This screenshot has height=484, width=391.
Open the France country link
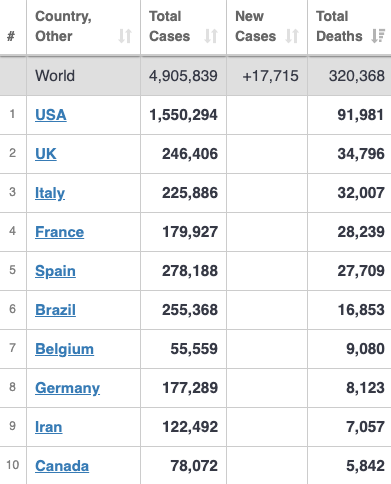point(59,232)
